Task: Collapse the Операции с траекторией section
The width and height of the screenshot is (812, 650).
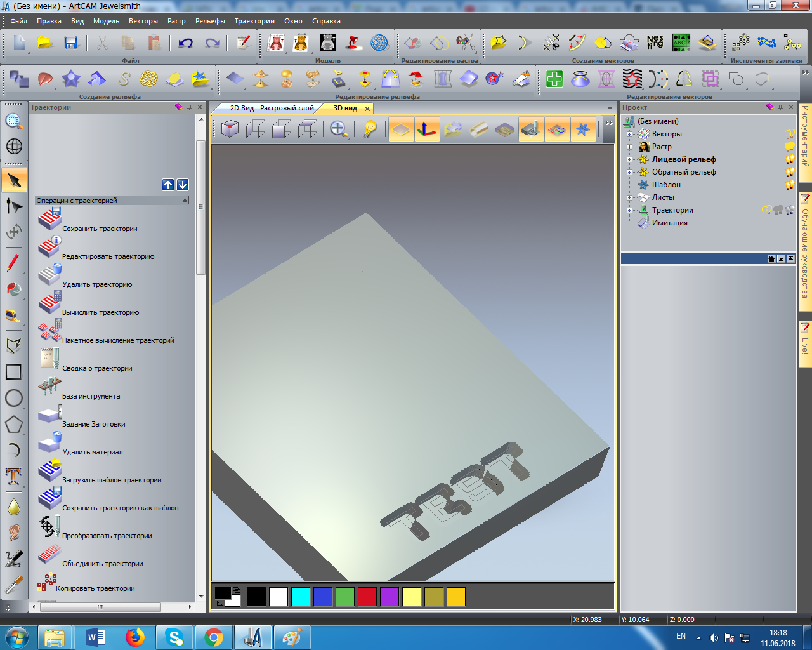Action: pos(185,200)
